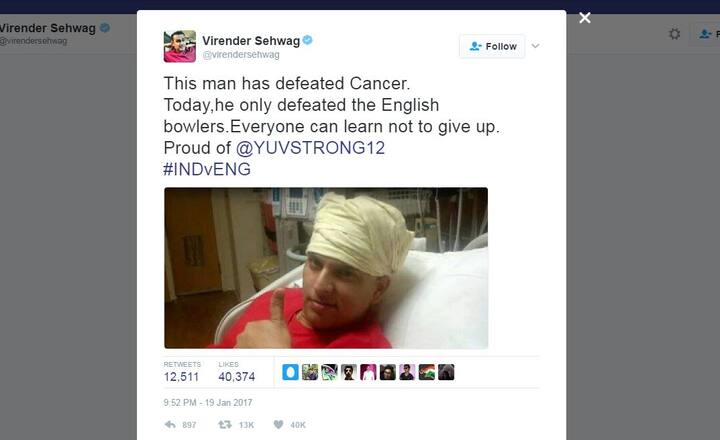Open the hospital photo thumbnail
Image resolution: width=720 pixels, height=440 pixels.
[x=326, y=268]
